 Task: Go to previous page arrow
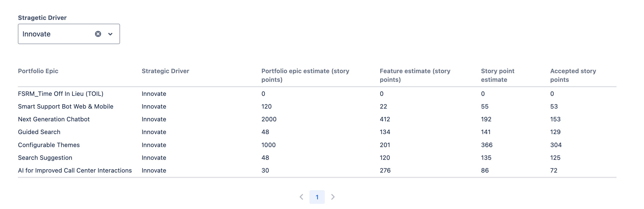[x=301, y=197]
